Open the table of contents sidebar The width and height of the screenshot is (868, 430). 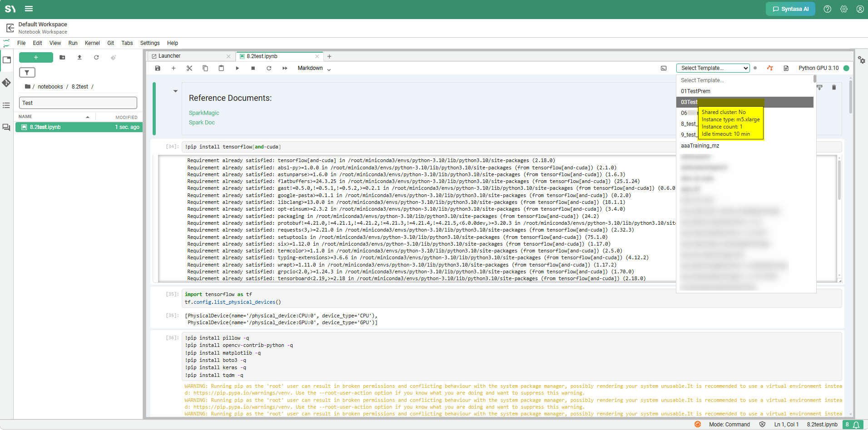click(x=6, y=105)
